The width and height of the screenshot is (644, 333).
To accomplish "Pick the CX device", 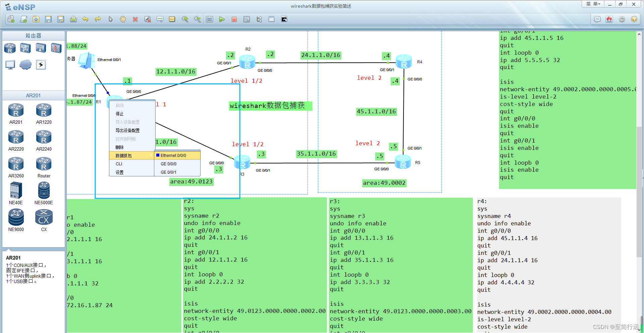I will coord(44,220).
